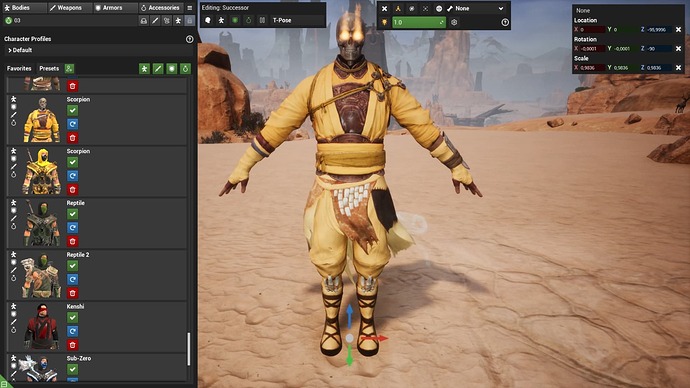
Task: Toggle the yellow light bulb icon
Action: click(384, 22)
